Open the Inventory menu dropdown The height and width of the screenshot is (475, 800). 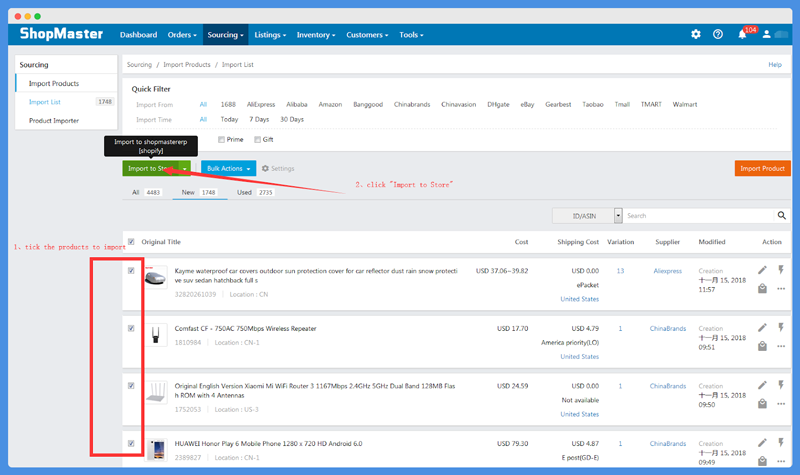pyautogui.click(x=316, y=35)
